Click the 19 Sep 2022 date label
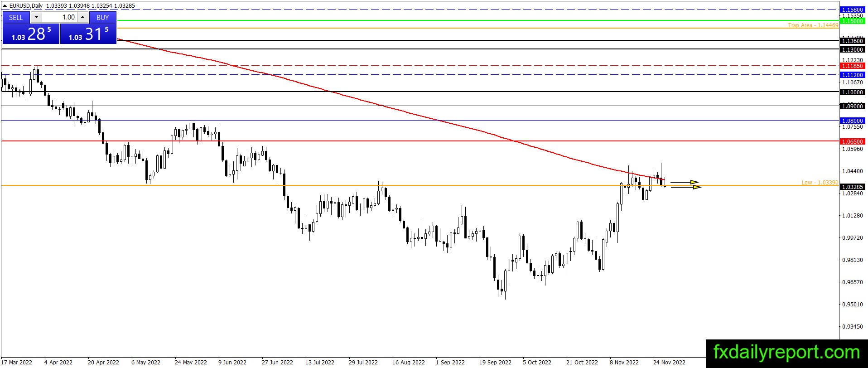The width and height of the screenshot is (868, 368). tap(495, 363)
